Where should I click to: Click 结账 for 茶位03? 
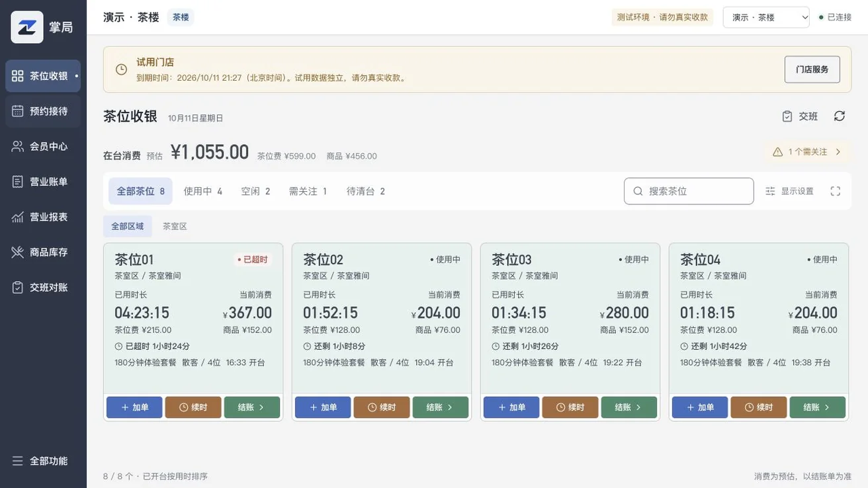[629, 407]
